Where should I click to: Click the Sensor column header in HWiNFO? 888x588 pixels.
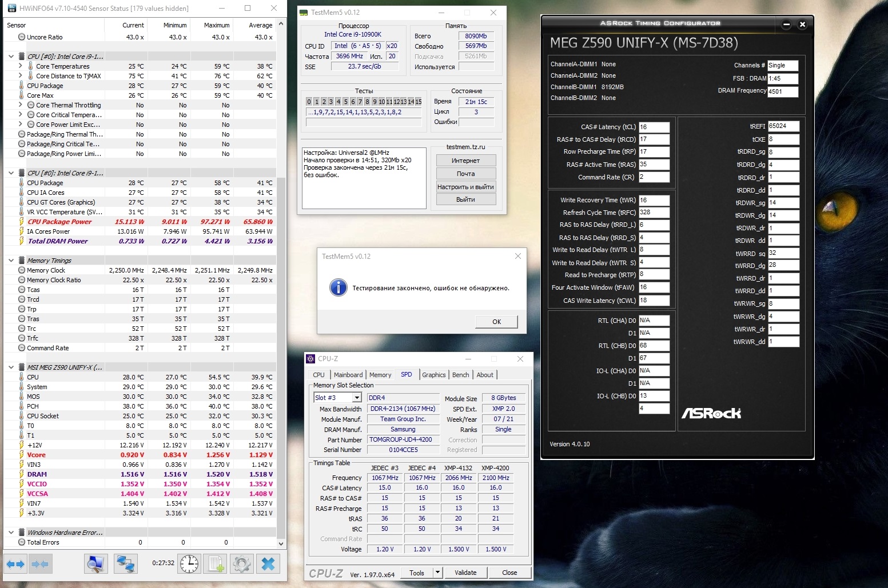(x=54, y=25)
